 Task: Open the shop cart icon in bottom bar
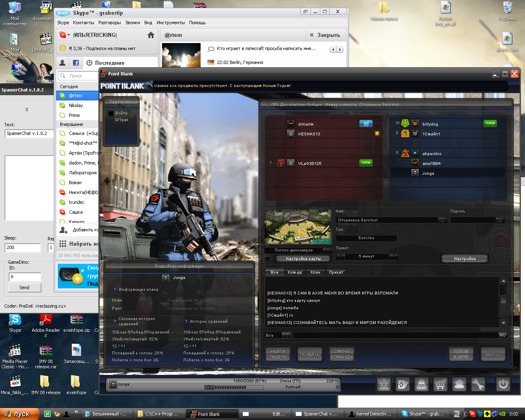[441, 384]
